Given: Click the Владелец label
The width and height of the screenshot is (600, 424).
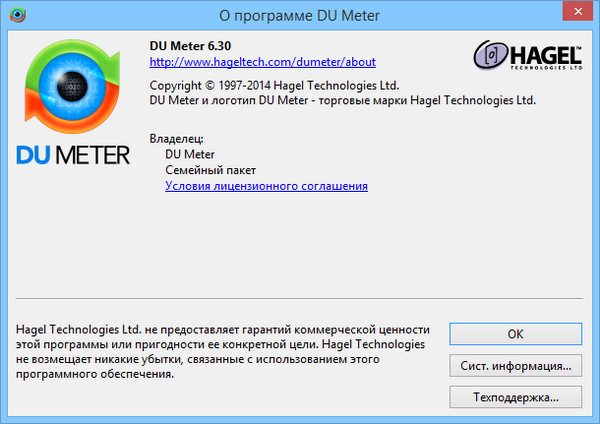Looking at the screenshot, I should [176, 139].
